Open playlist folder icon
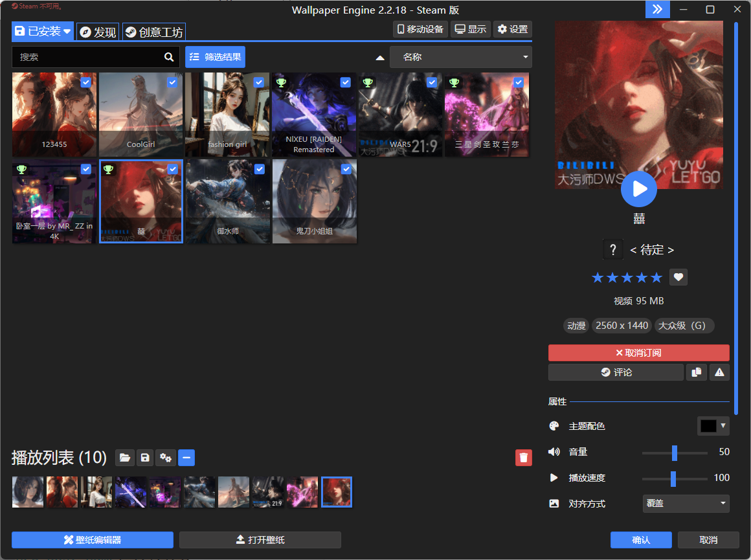The image size is (751, 560). (124, 458)
